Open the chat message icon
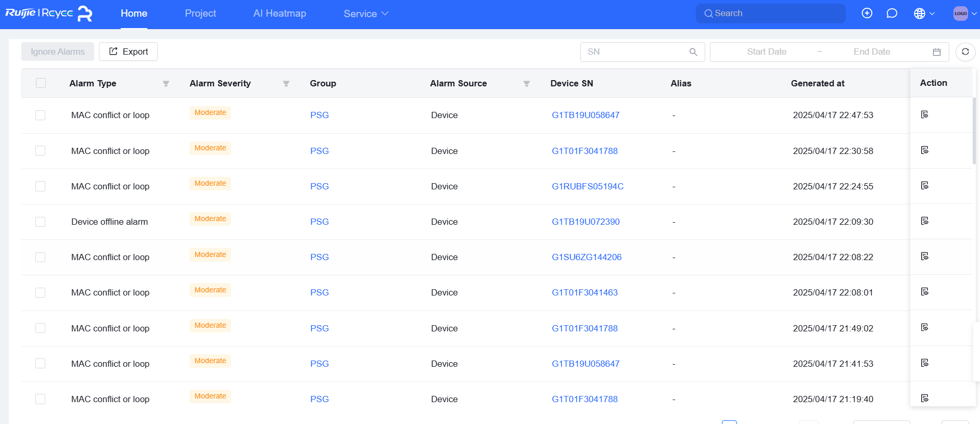This screenshot has width=980, height=424. point(892,14)
